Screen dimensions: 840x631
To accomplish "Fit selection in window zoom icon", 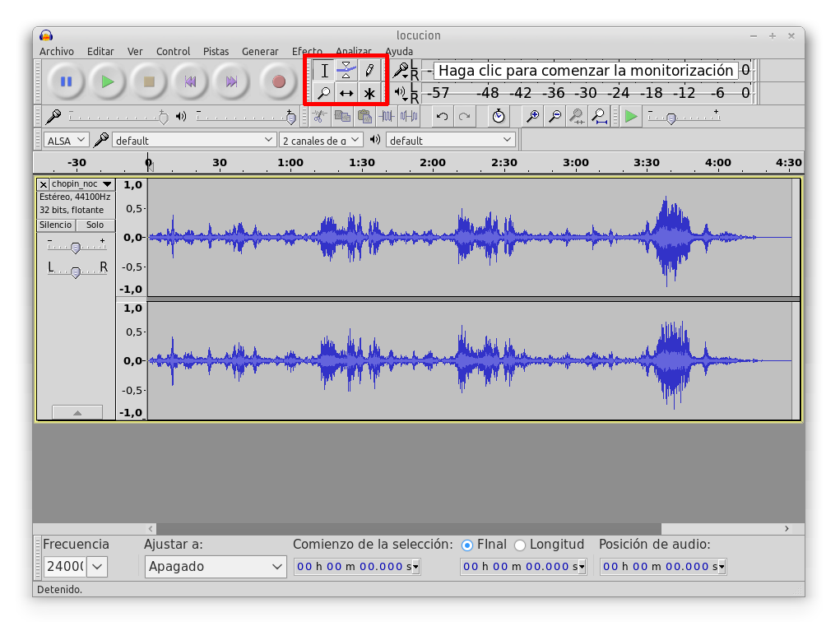I will coord(577,116).
